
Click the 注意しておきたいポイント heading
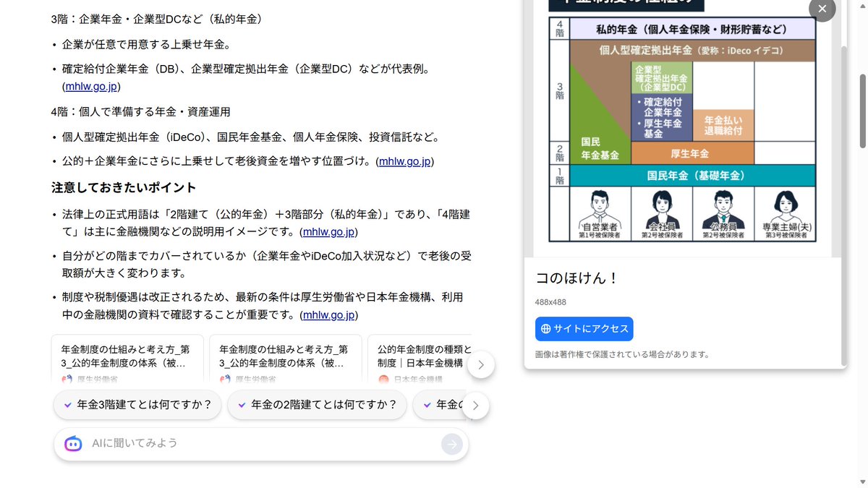[x=124, y=187]
